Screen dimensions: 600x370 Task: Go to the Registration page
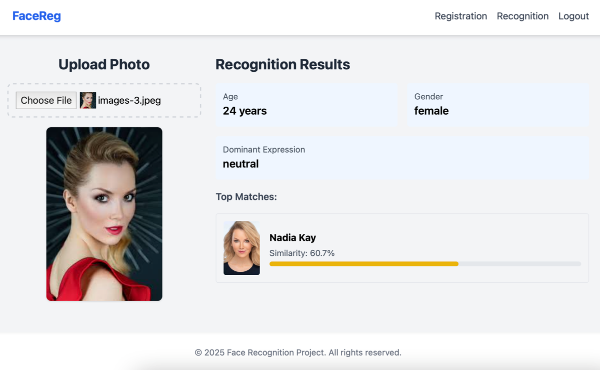pyautogui.click(x=461, y=16)
